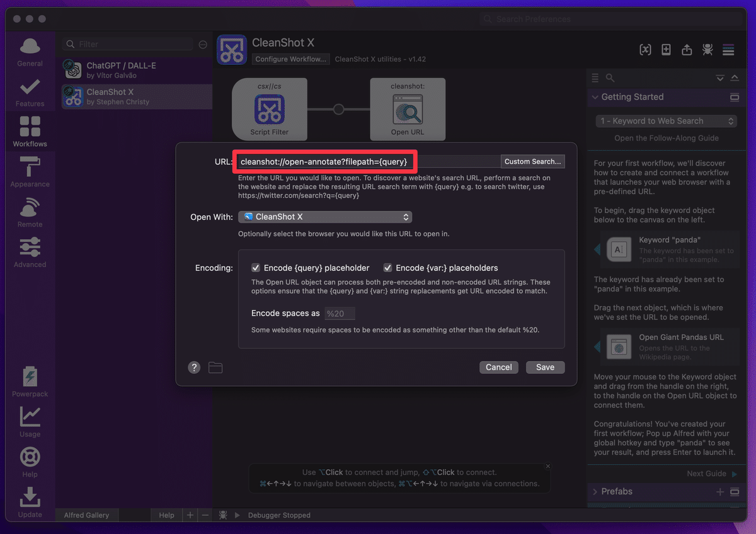Click the collapse all sections chevron
This screenshot has height=534, width=756.
click(735, 77)
